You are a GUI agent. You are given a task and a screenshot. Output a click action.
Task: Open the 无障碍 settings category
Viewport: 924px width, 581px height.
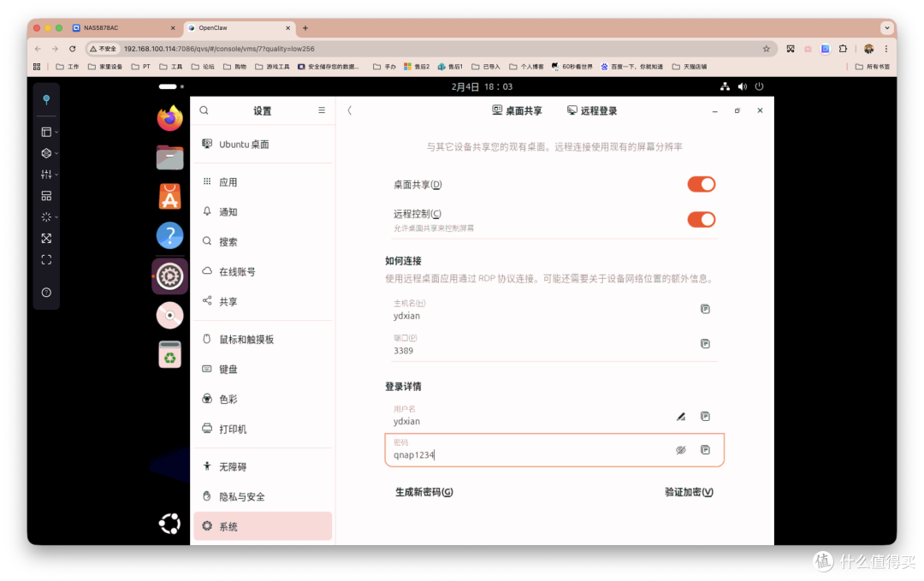click(263, 466)
